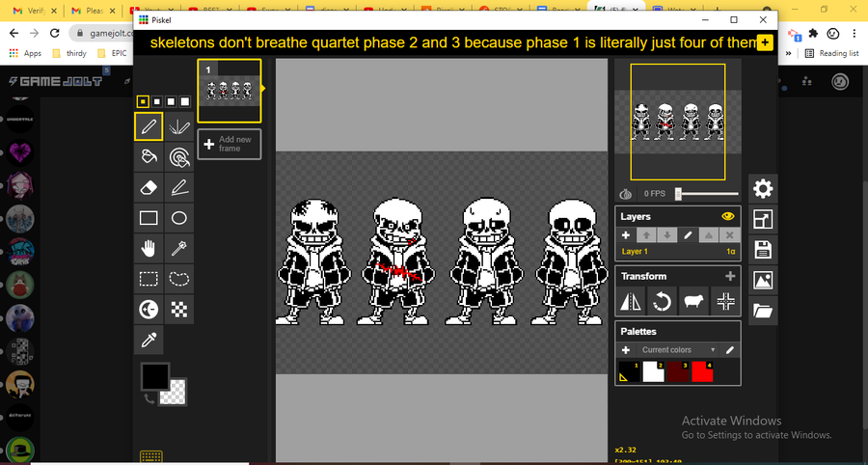Viewport: 868px width, 465px height.
Task: Create new palette plus button
Action: pyautogui.click(x=626, y=350)
